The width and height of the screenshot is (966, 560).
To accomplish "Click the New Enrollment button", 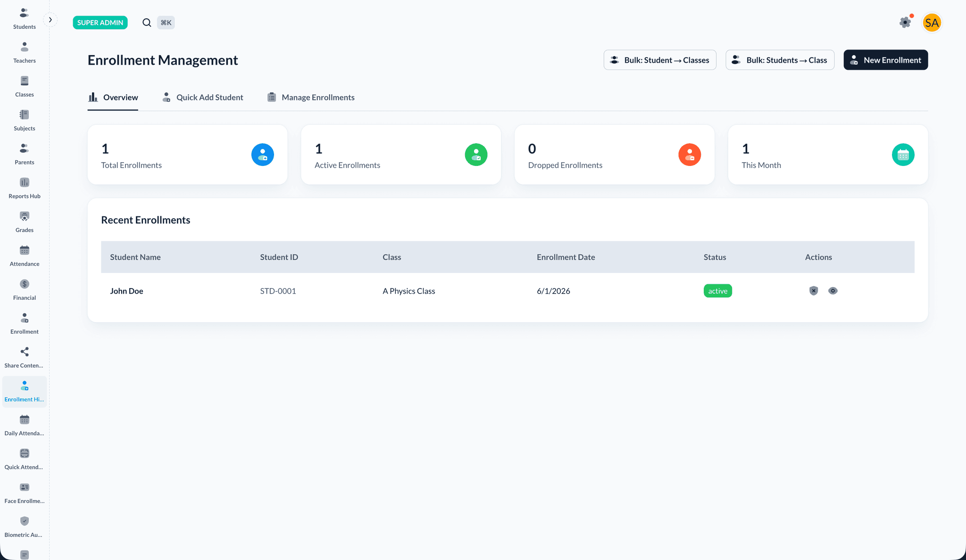I will 885,60.
